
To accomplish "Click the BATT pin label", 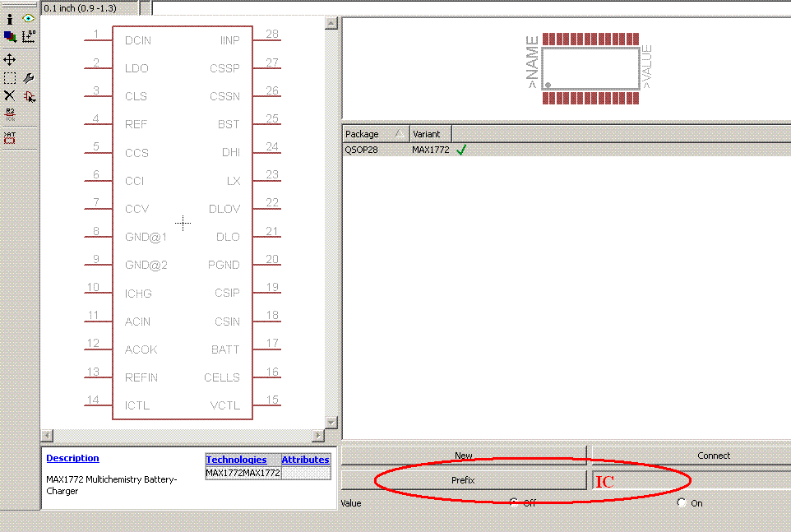I will pos(225,349).
